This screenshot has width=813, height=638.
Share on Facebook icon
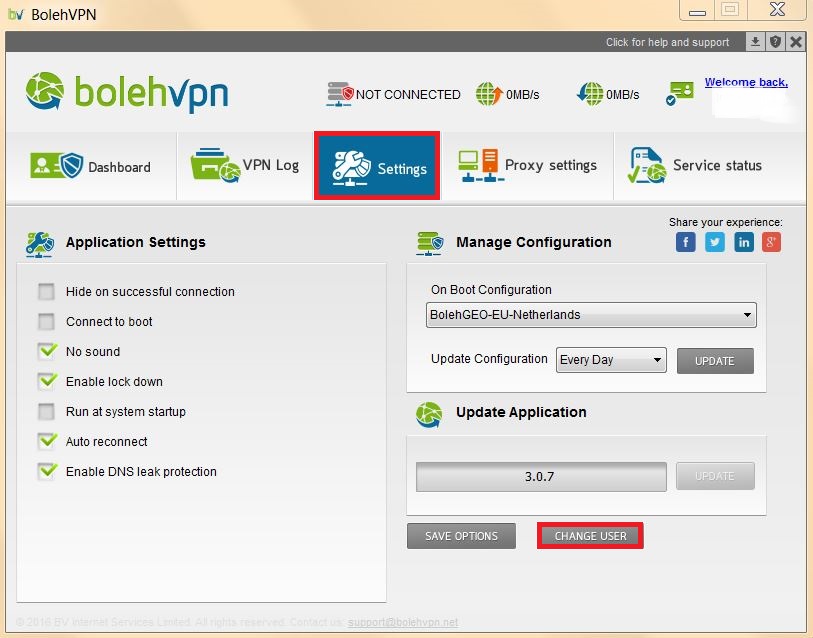685,242
